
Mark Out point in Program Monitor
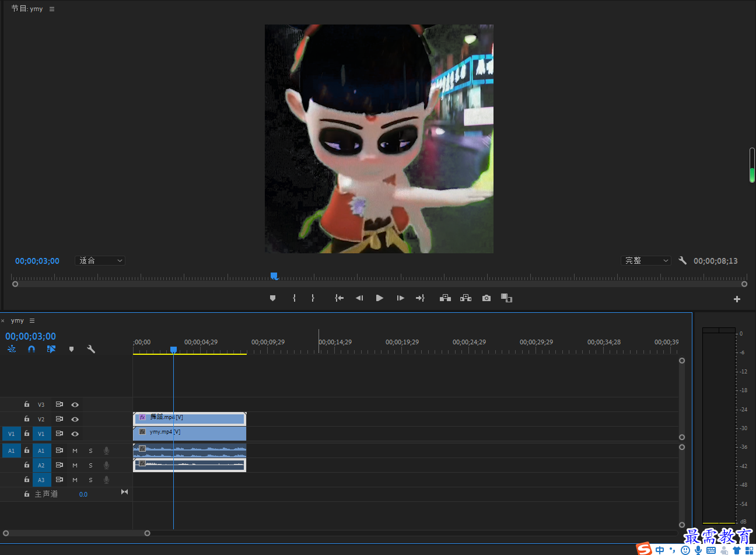pyautogui.click(x=313, y=298)
